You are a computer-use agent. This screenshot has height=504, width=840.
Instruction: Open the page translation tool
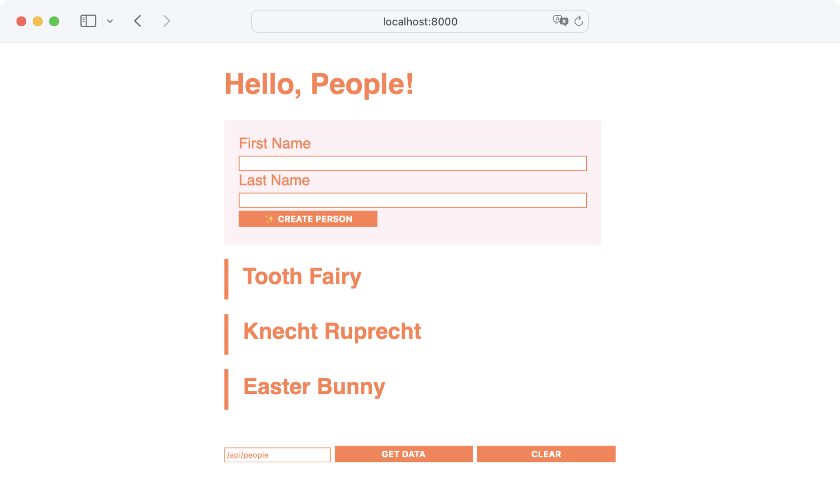click(x=560, y=21)
